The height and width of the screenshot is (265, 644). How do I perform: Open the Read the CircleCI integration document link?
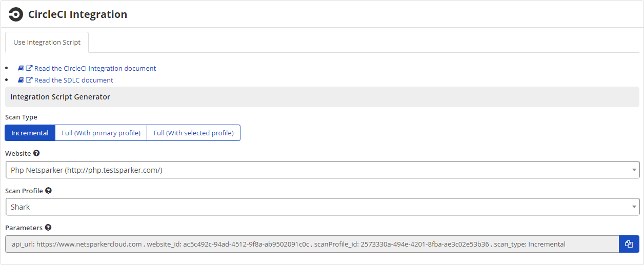coord(95,68)
